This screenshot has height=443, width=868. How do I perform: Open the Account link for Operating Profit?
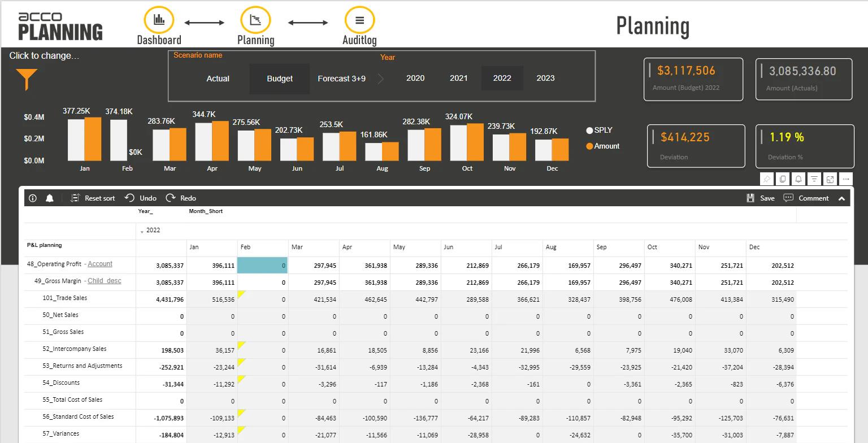100,263
